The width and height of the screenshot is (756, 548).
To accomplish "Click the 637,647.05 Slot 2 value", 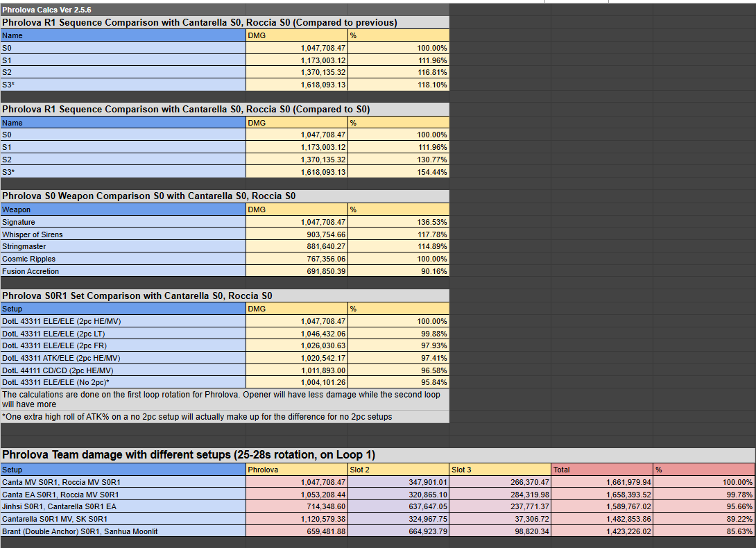I will point(399,507).
